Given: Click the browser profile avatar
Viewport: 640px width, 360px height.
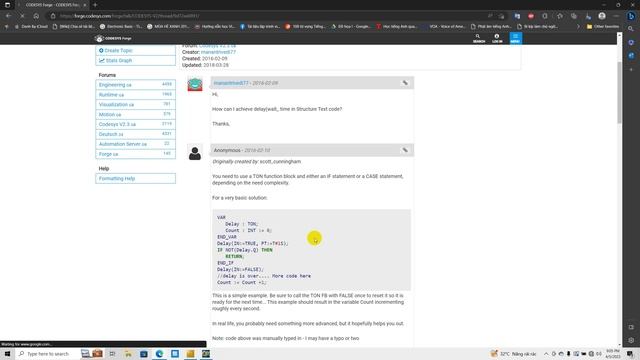Looking at the screenshot, I should (602, 16).
